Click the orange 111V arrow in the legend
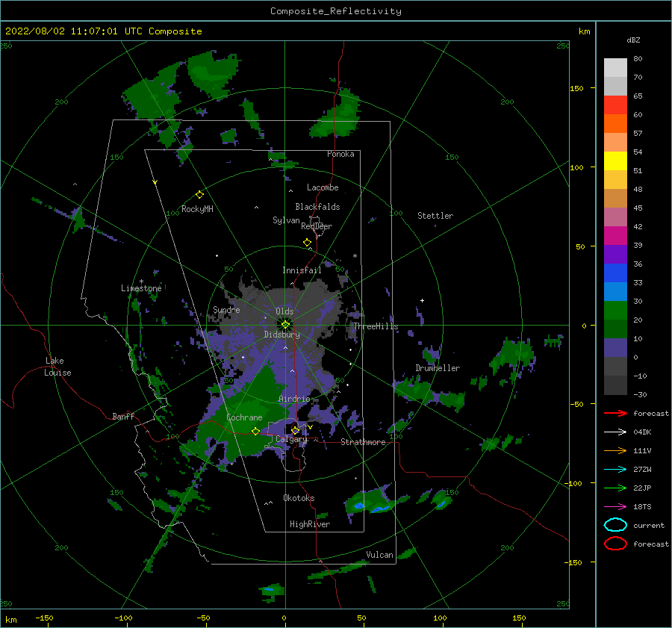Image resolution: width=672 pixels, height=628 pixels. click(615, 450)
